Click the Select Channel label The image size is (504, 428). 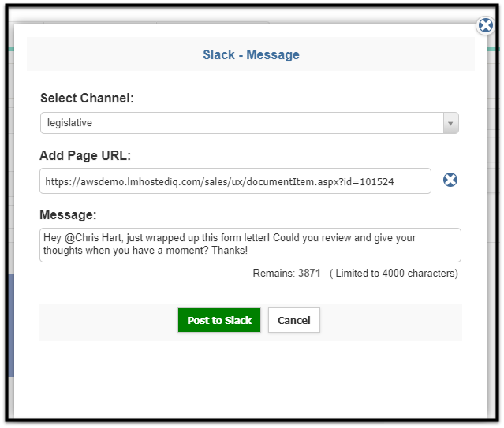(87, 98)
